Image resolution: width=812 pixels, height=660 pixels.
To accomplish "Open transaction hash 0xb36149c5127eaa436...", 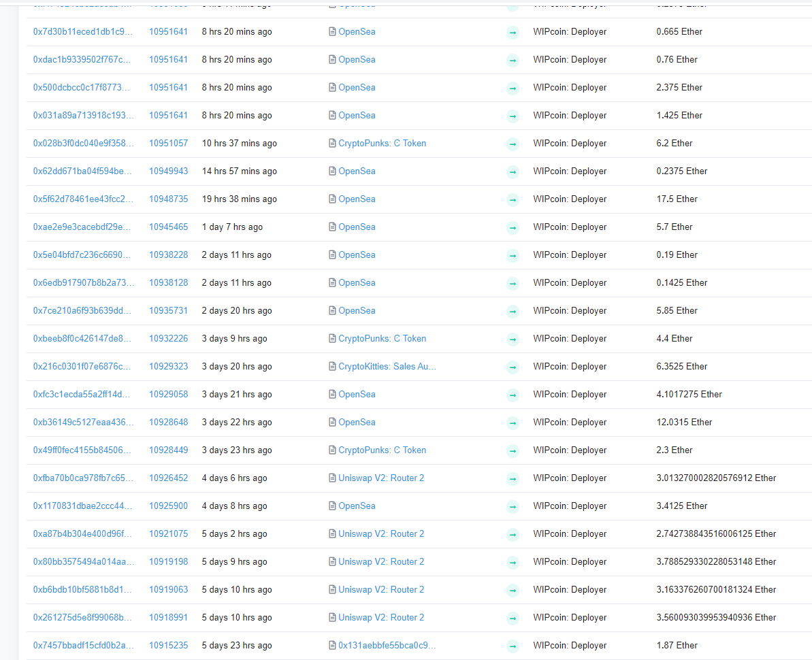I will point(83,423).
